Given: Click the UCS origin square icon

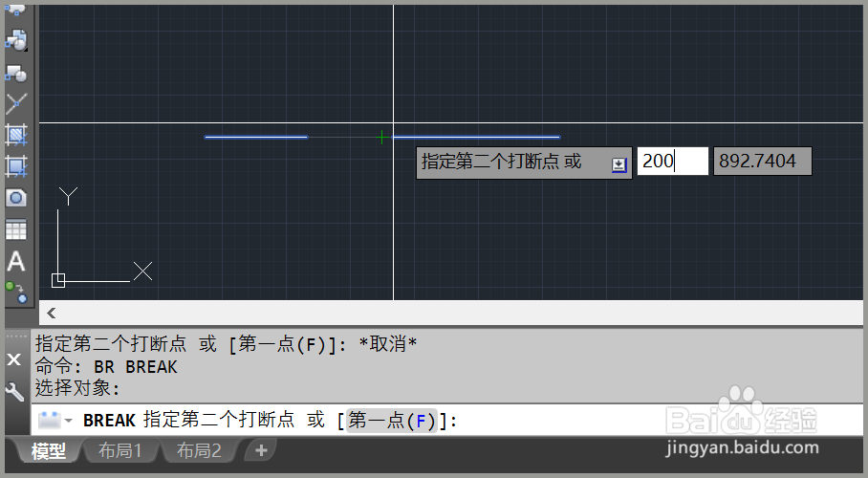Looking at the screenshot, I should tap(58, 280).
